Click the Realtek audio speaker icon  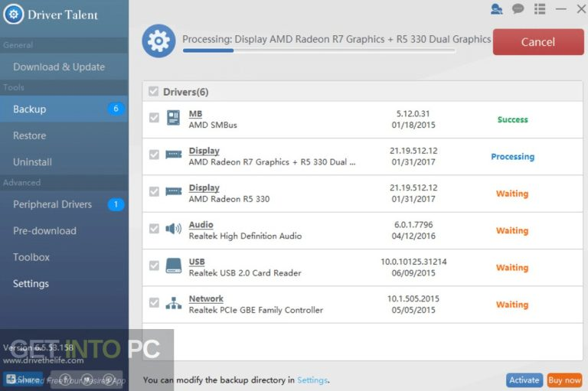173,229
